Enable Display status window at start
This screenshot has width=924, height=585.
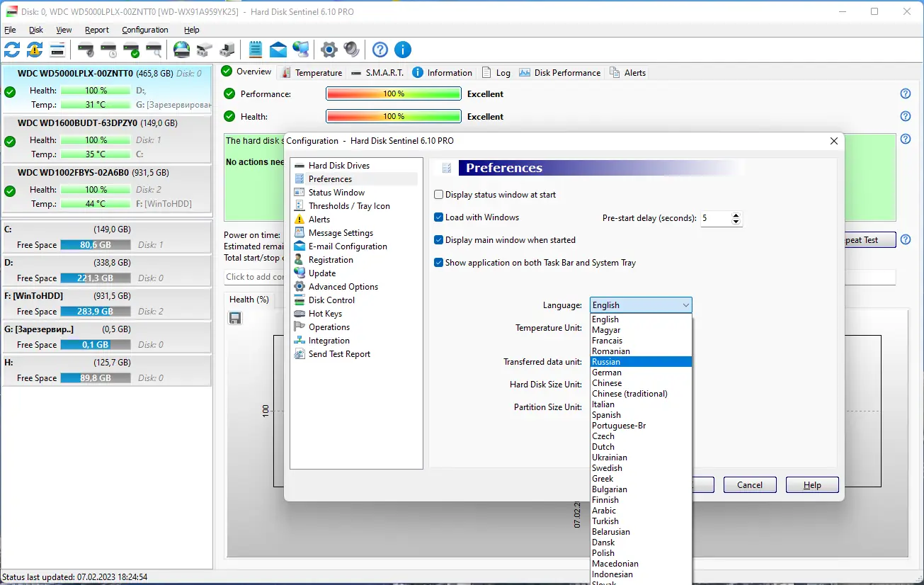tap(439, 195)
